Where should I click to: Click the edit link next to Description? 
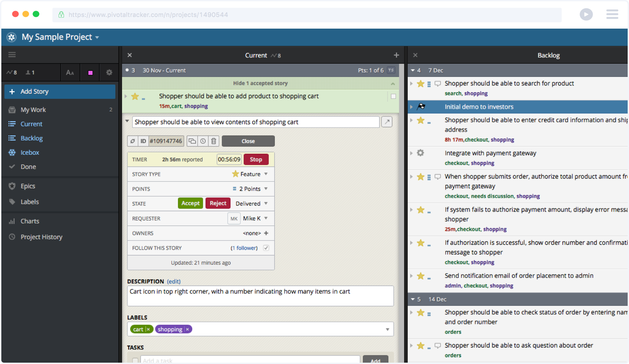pyautogui.click(x=174, y=281)
